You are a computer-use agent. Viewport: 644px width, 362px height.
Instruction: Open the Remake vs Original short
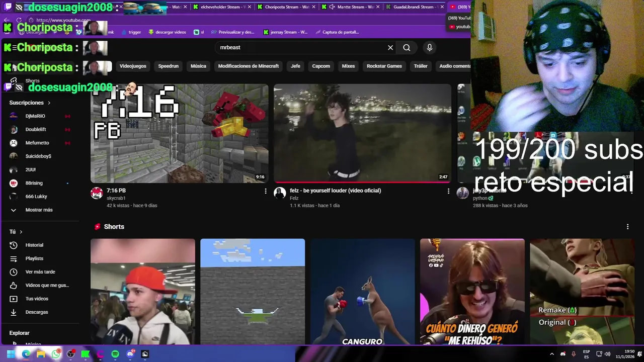(582, 292)
